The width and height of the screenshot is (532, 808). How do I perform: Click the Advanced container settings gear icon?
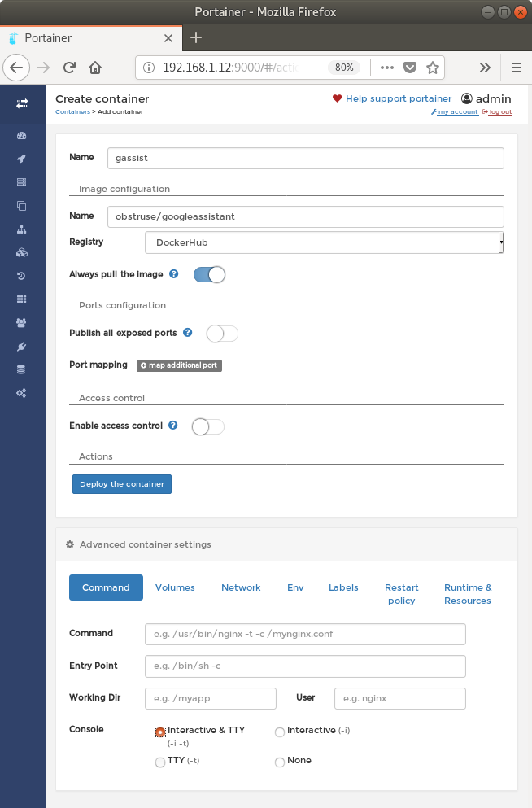coord(70,544)
